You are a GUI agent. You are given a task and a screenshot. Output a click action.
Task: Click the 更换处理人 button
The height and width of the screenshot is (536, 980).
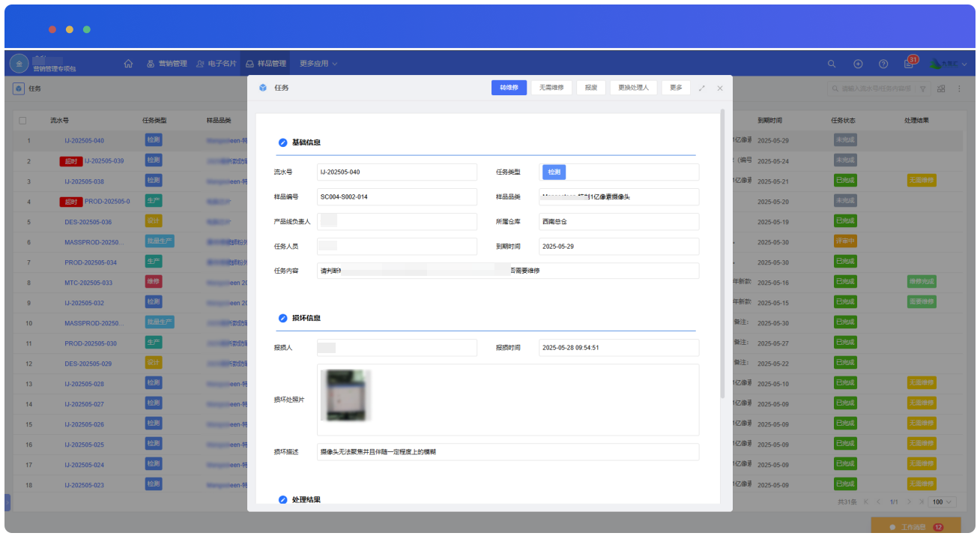[634, 88]
